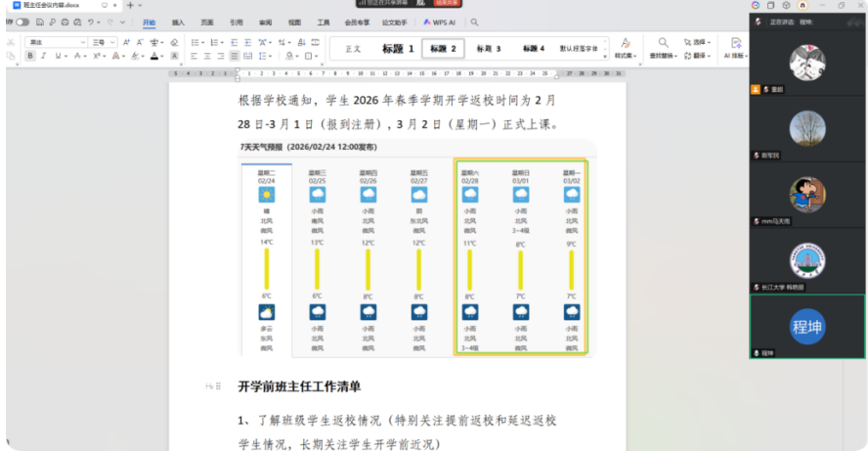The image size is (868, 452).
Task: Apply the 标题 1 heading style
Action: click(x=398, y=48)
